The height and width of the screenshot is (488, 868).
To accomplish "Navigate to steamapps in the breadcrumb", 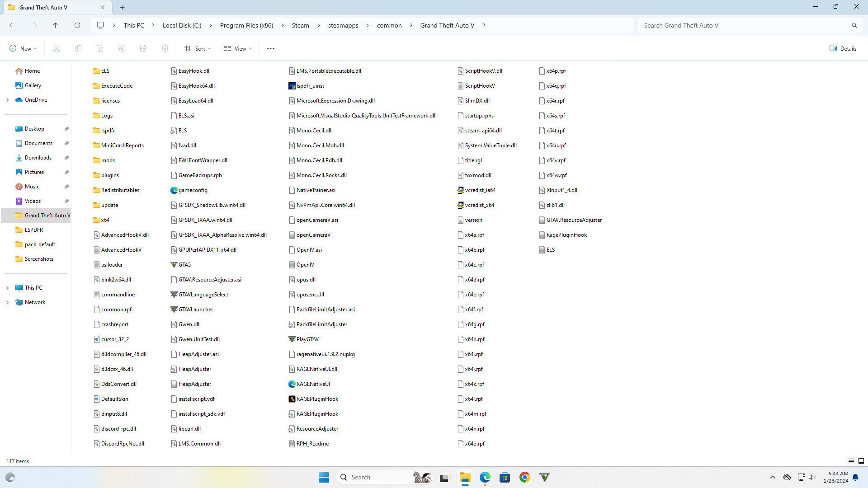I will (x=343, y=25).
